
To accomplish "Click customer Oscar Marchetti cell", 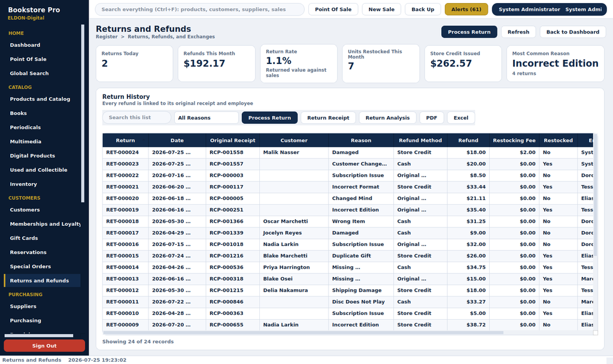I will point(294,222).
